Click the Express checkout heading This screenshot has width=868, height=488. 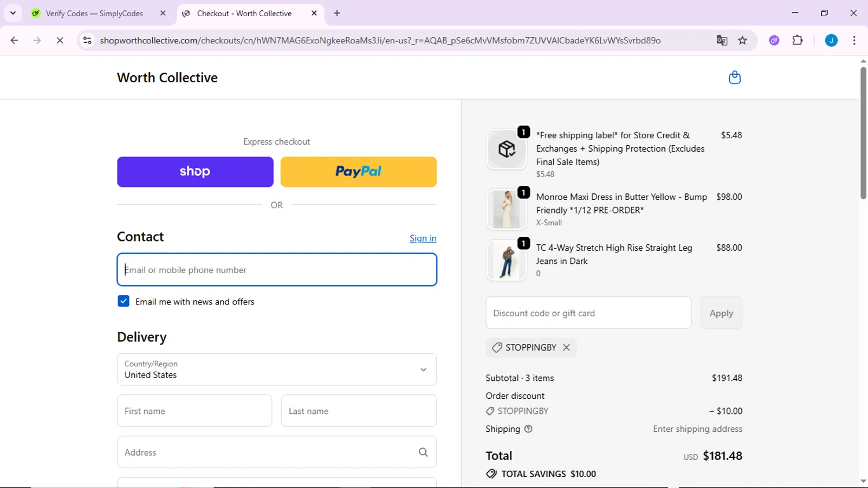click(277, 142)
